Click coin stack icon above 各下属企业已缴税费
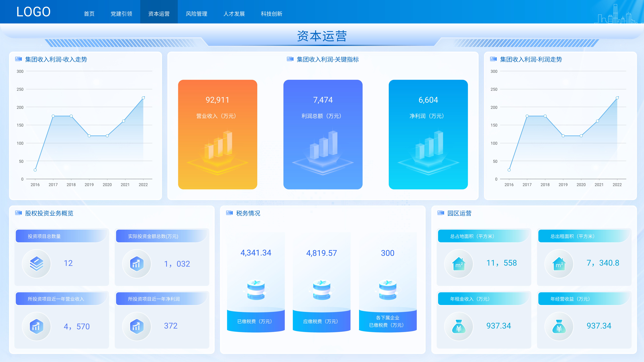 (x=388, y=290)
